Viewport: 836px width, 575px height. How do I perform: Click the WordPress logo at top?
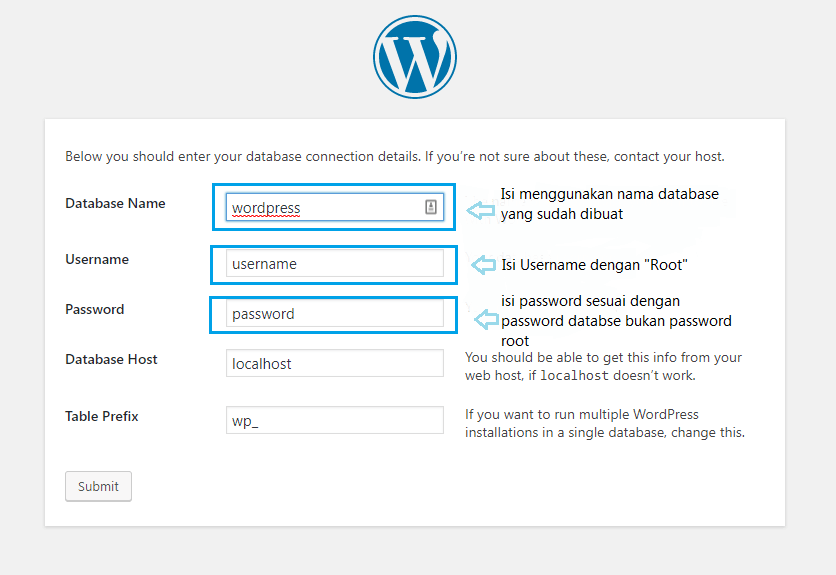pos(415,57)
